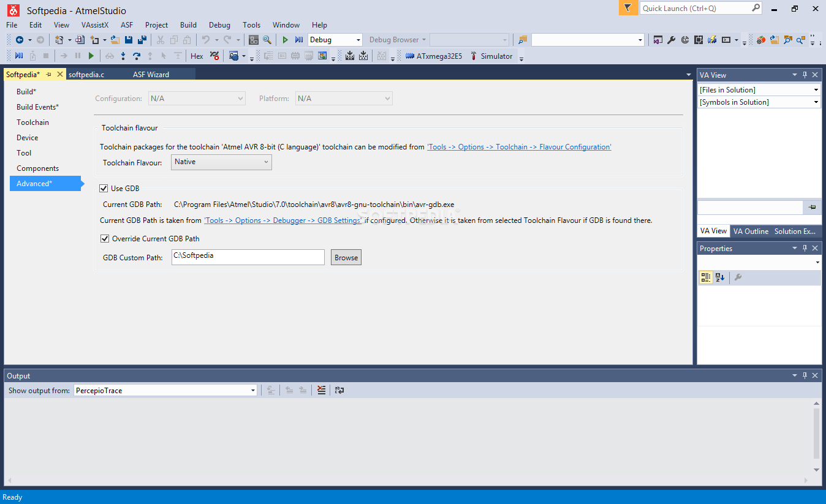Click the Step Over icon
This screenshot has height=504, width=826.
137,56
